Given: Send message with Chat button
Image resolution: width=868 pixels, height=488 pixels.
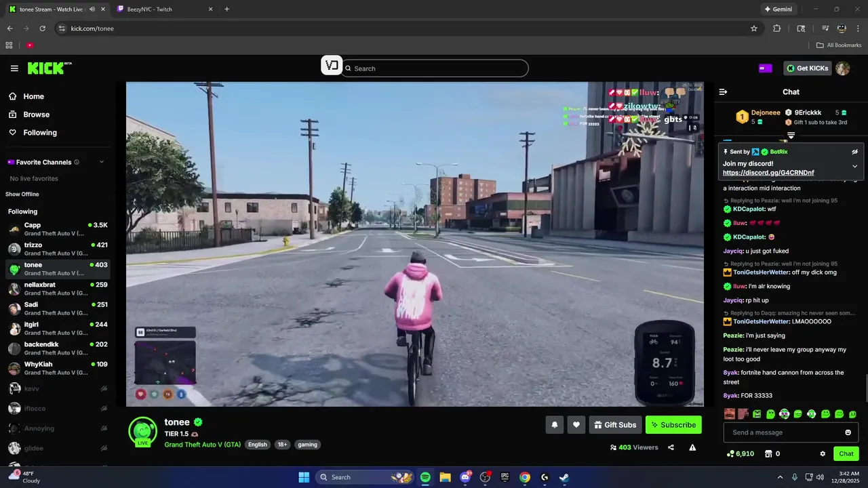Looking at the screenshot, I should coord(846,454).
